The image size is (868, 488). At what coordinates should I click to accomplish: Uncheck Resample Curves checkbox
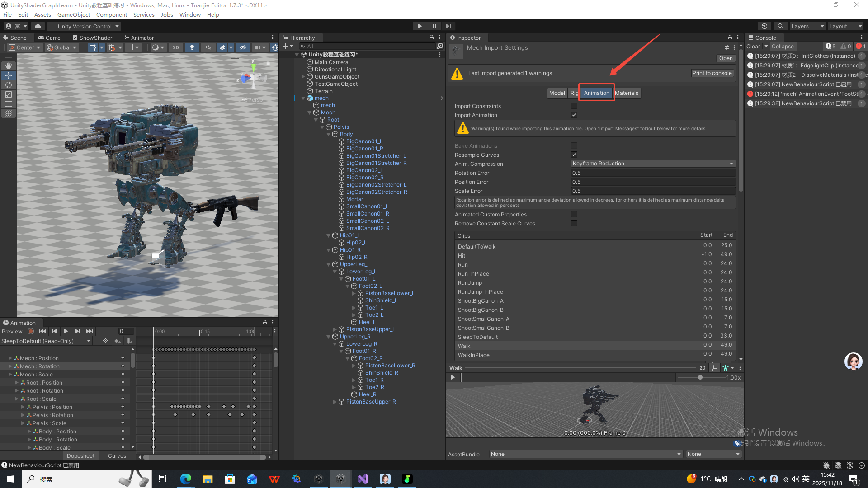coord(574,155)
